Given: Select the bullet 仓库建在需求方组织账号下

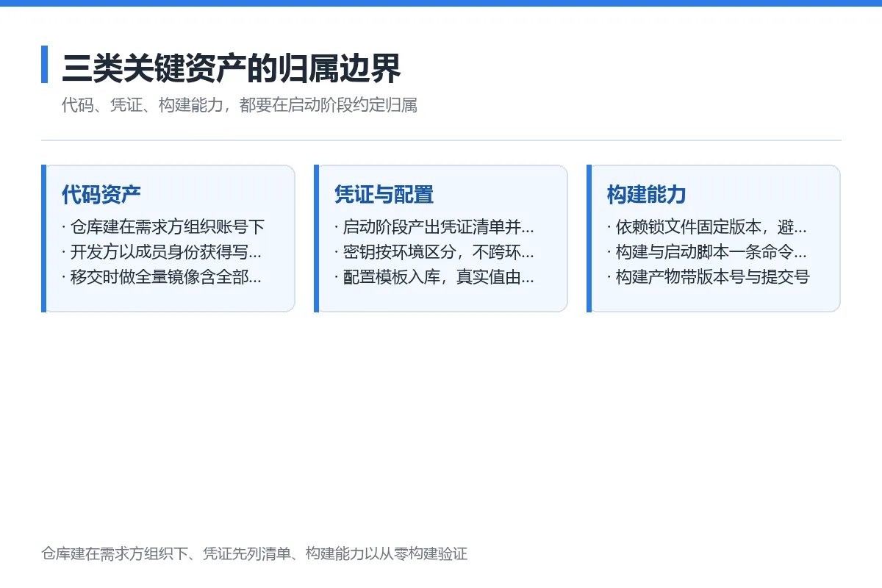Looking at the screenshot, I should point(163,227).
